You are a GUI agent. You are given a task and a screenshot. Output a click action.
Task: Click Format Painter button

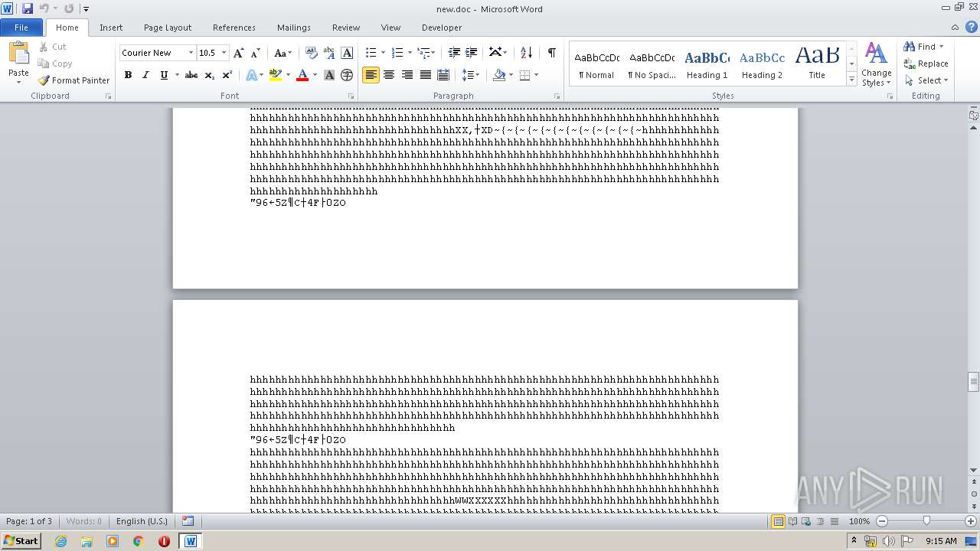[x=73, y=80]
